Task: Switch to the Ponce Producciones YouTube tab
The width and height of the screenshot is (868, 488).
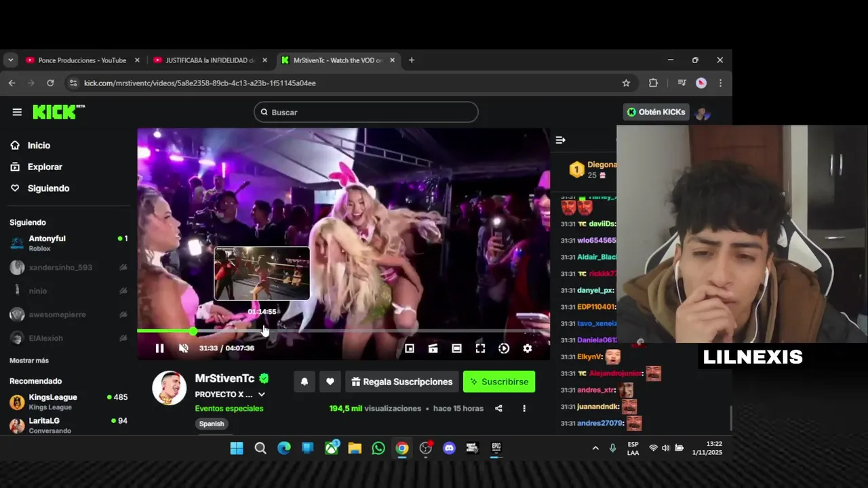Action: (x=81, y=60)
